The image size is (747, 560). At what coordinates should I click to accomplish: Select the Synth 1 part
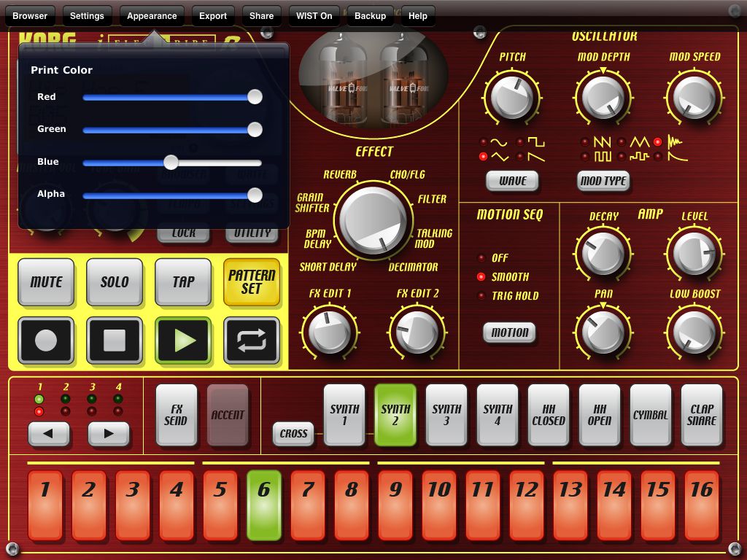(x=344, y=415)
